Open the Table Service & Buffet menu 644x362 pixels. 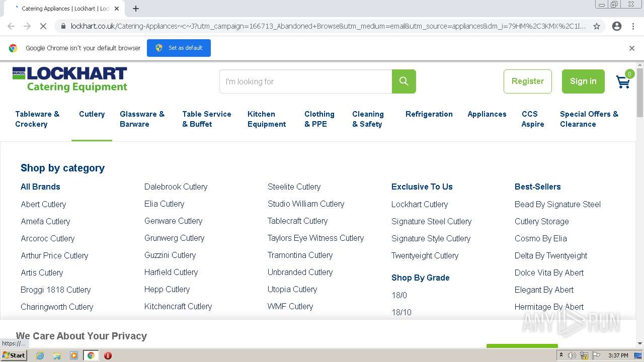207,119
